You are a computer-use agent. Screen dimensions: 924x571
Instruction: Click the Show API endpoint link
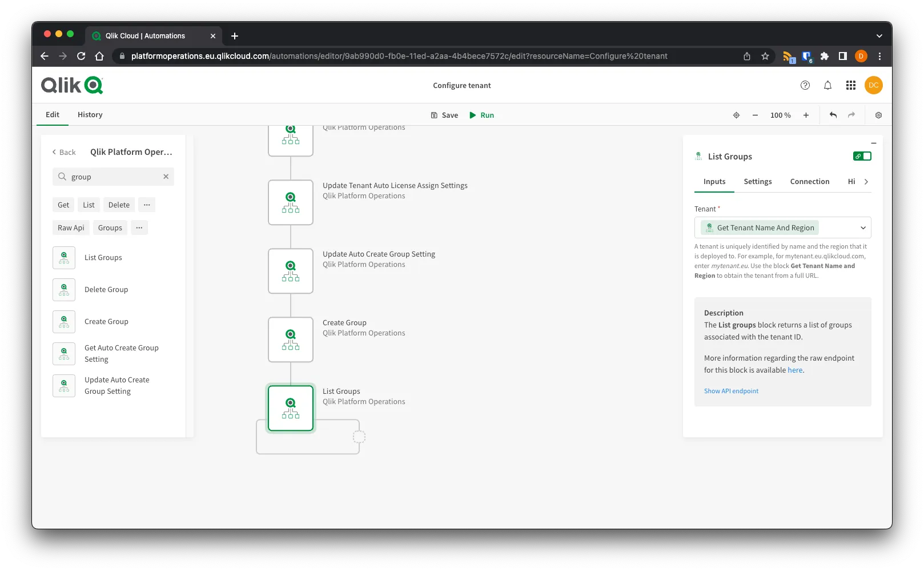pyautogui.click(x=731, y=391)
